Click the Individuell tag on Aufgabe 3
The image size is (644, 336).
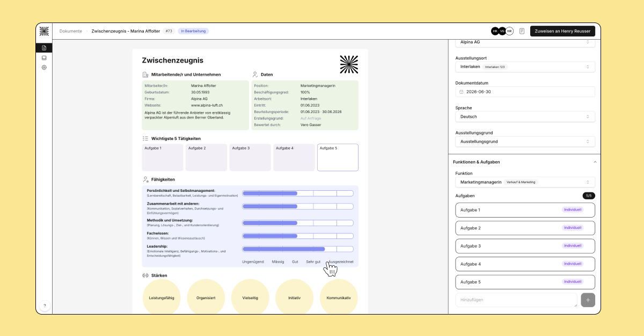tap(573, 245)
